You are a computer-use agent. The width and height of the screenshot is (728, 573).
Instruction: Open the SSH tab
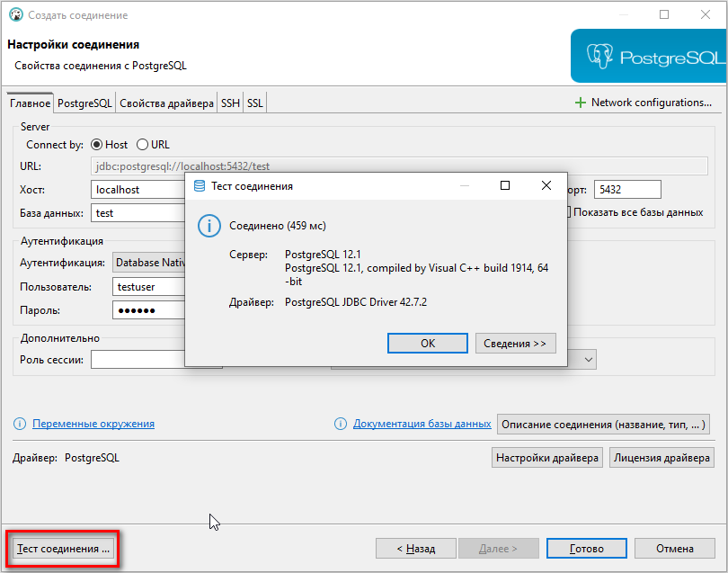[x=230, y=103]
